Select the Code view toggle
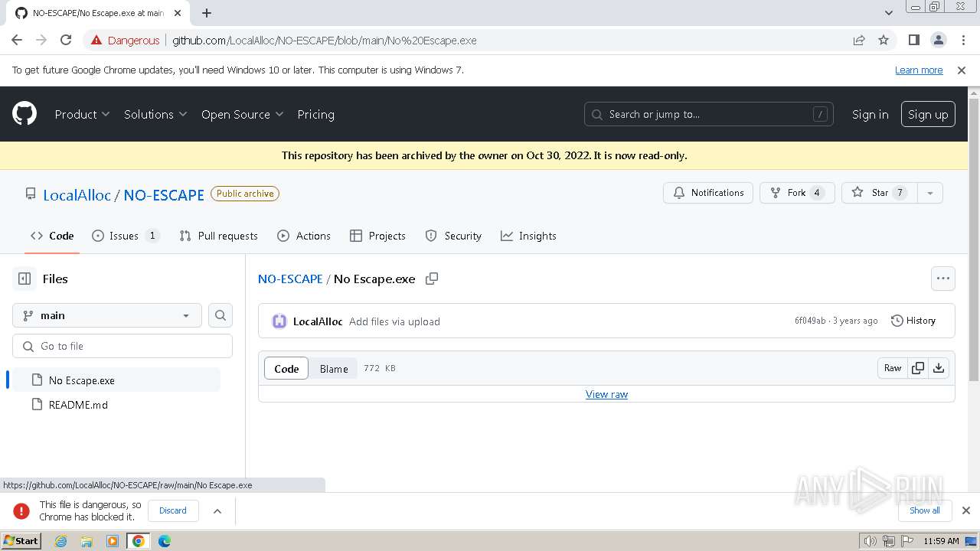The width and height of the screenshot is (980, 551). tap(286, 368)
